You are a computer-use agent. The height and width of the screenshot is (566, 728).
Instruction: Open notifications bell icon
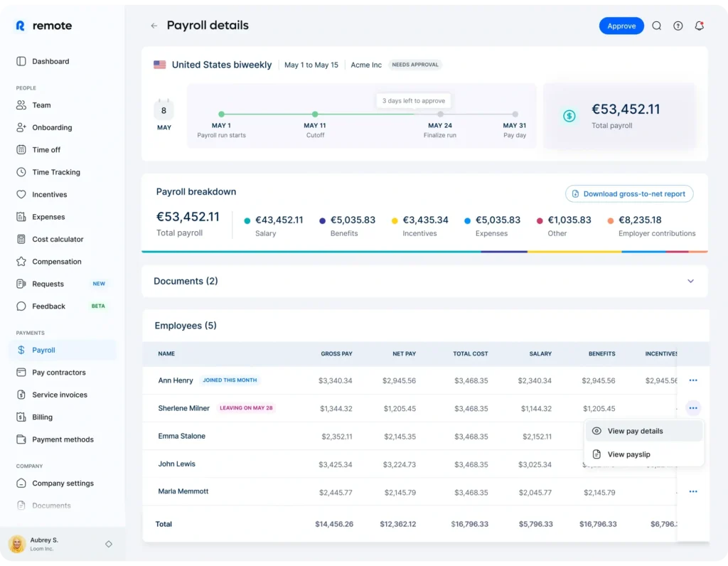(699, 26)
